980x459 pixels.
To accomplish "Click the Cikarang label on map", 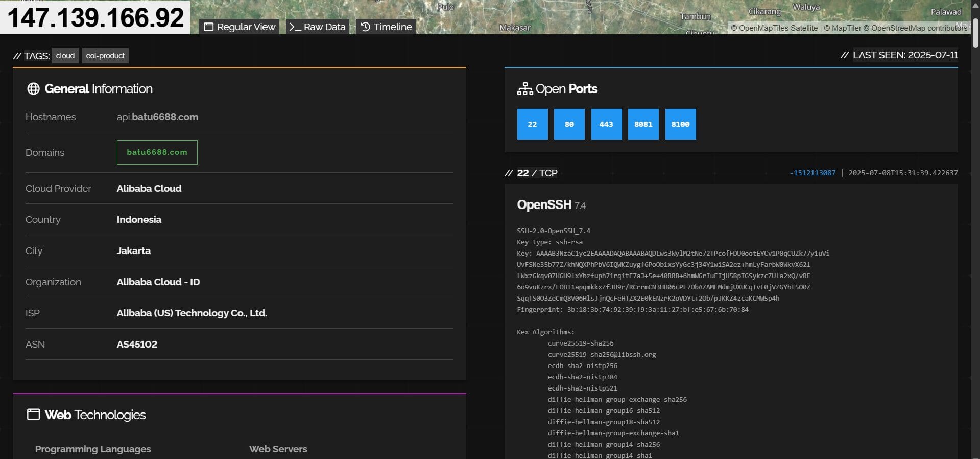I will (764, 11).
